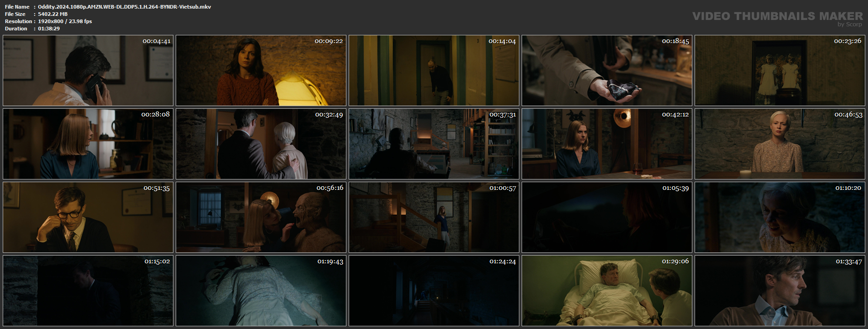Image resolution: width=868 pixels, height=329 pixels.
Task: Open the staircase frame at 01:00:57
Action: coord(434,218)
